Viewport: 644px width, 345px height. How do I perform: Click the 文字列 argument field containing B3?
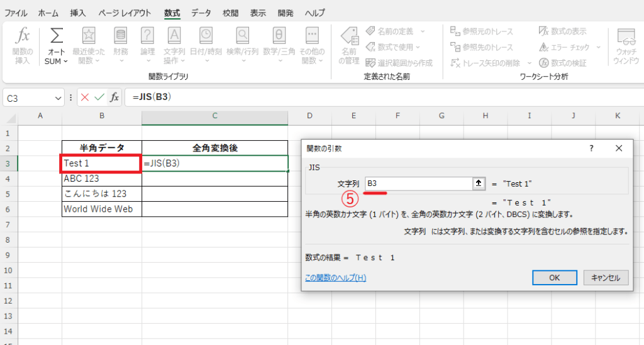418,183
